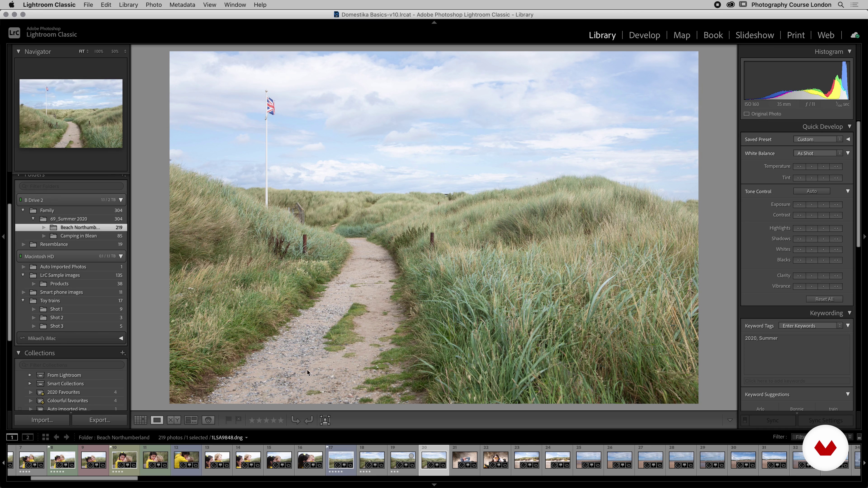Go forward to next source arrow
Image resolution: width=868 pixels, height=488 pixels.
point(67,437)
